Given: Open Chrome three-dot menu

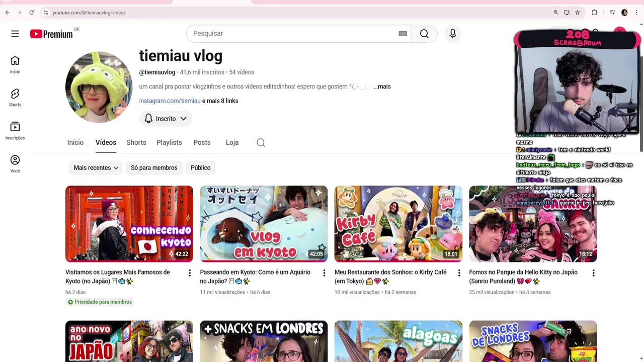Looking at the screenshot, I should (x=636, y=13).
